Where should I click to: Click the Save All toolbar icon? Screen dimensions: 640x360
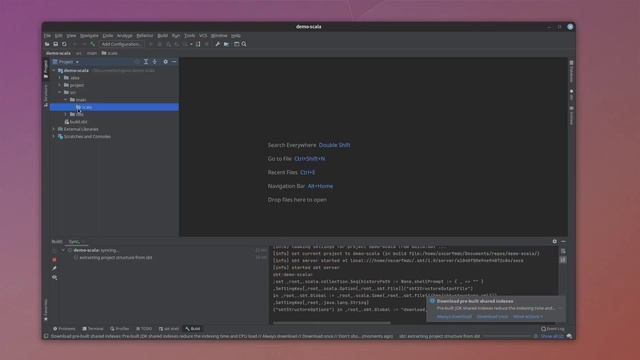coord(56,44)
